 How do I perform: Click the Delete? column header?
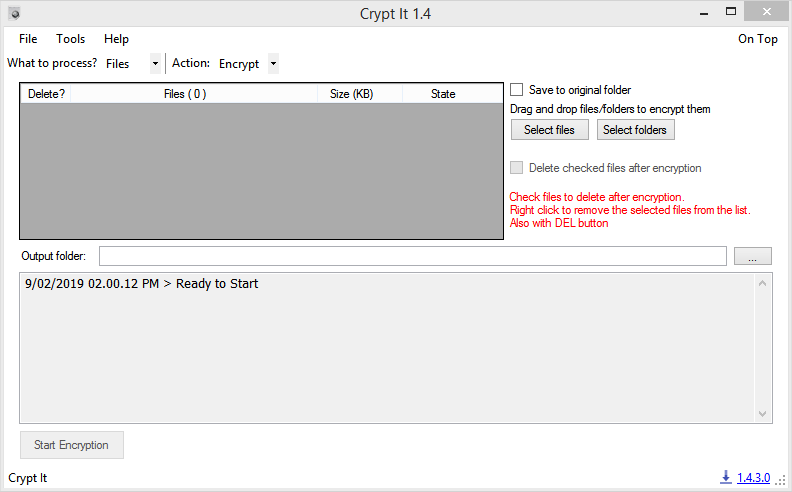[x=46, y=94]
